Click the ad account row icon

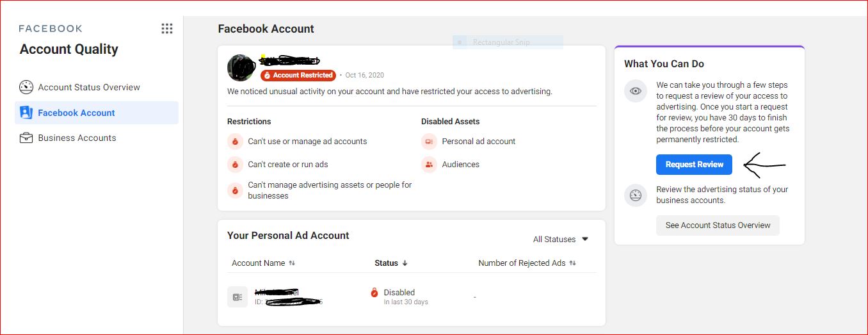(237, 297)
